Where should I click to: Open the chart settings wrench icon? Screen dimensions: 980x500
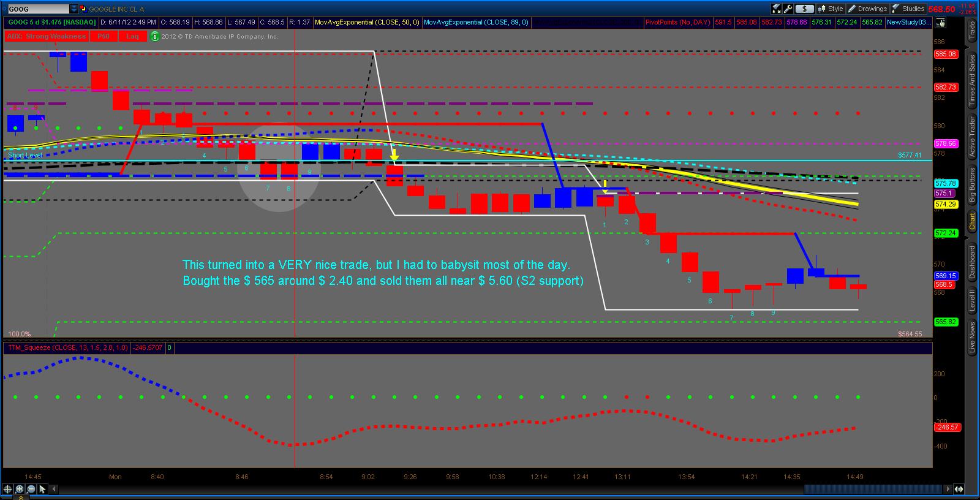coord(788,9)
